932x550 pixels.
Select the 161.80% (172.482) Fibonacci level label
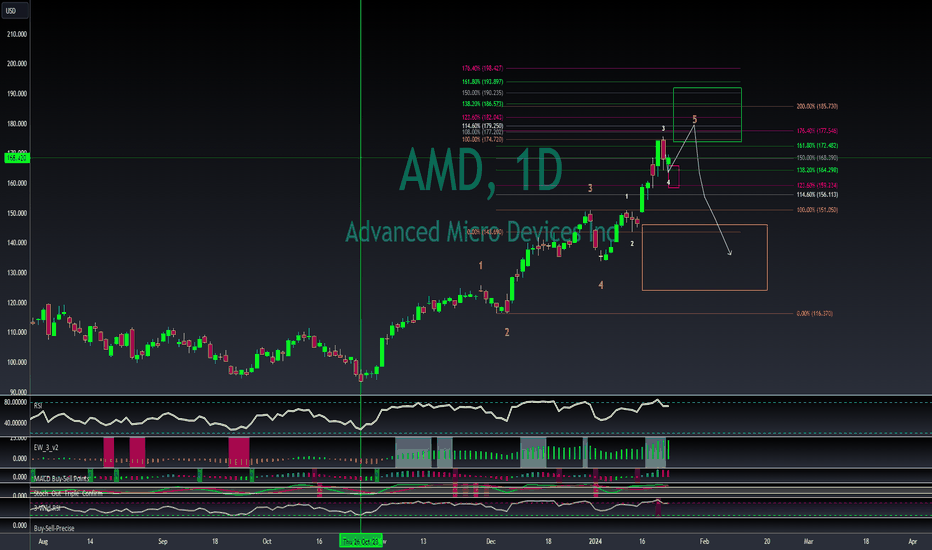(x=817, y=146)
